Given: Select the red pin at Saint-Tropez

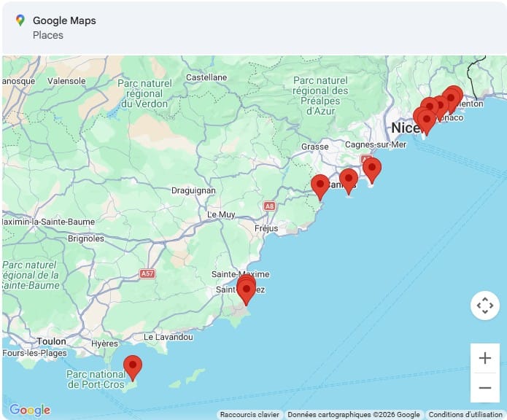Looking at the screenshot, I should [x=247, y=290].
